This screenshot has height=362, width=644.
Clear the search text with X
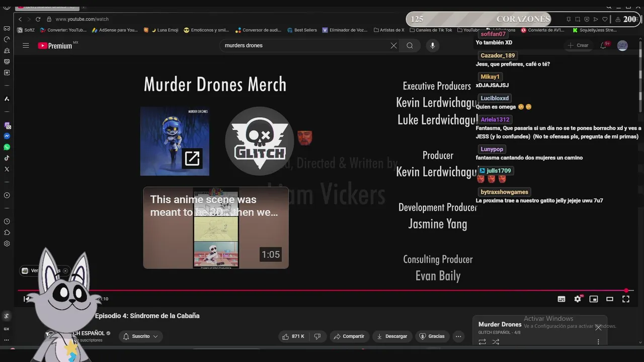[393, 46]
